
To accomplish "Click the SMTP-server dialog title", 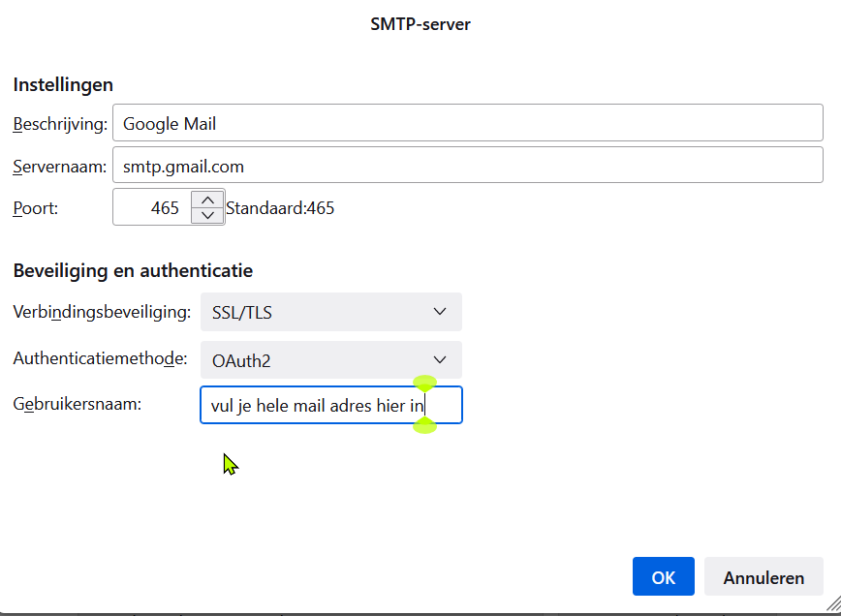I will pyautogui.click(x=420, y=24).
